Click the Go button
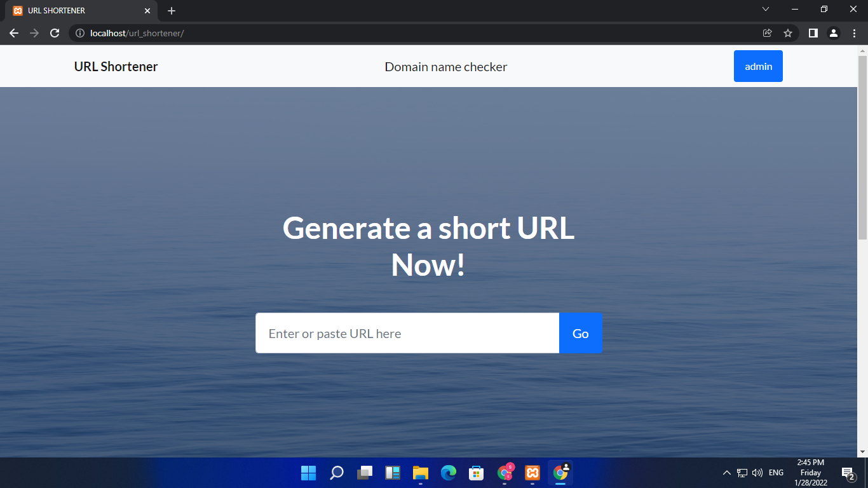Viewport: 868px width, 488px height. pyautogui.click(x=580, y=334)
